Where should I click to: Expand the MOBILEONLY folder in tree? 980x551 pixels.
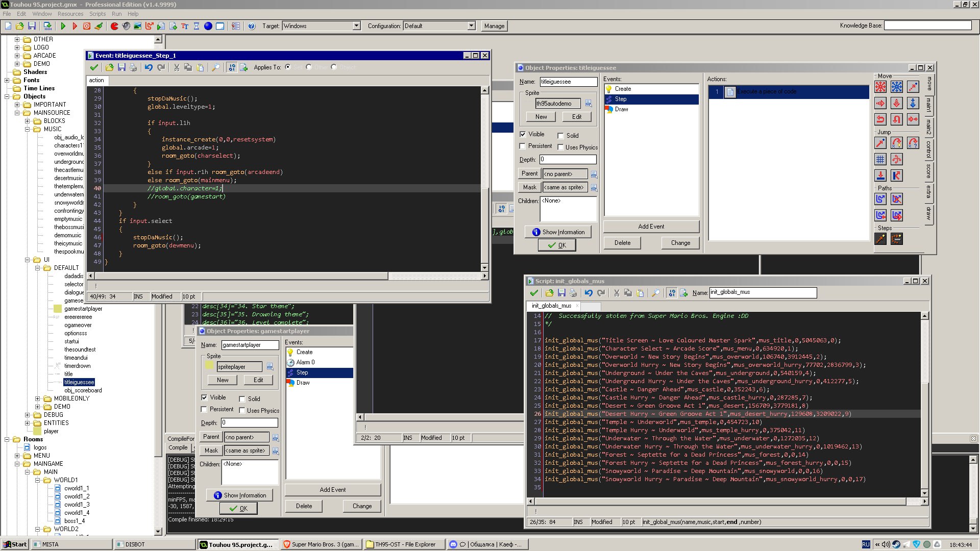tap(37, 398)
